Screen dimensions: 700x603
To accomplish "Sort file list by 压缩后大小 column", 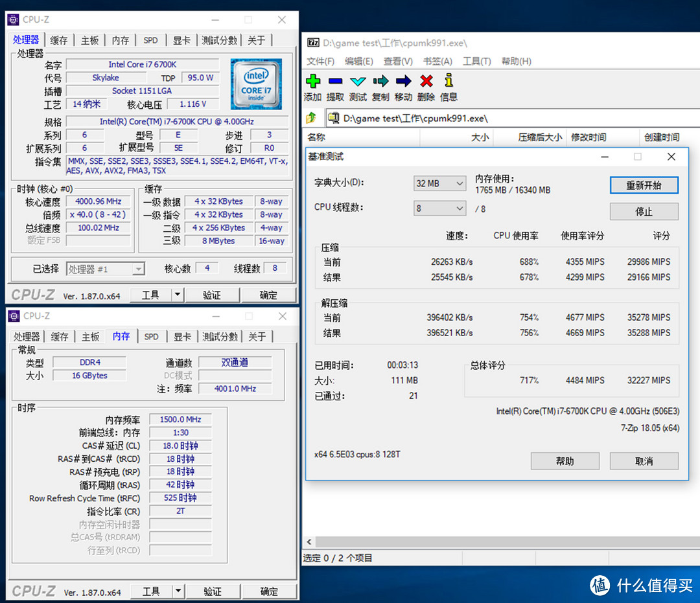I will click(x=530, y=137).
